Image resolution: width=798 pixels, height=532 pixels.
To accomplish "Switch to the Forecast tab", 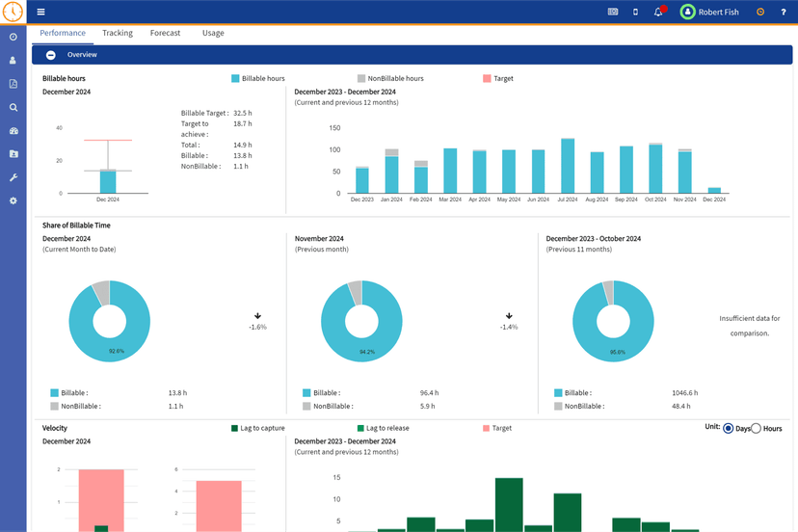I will tap(165, 33).
